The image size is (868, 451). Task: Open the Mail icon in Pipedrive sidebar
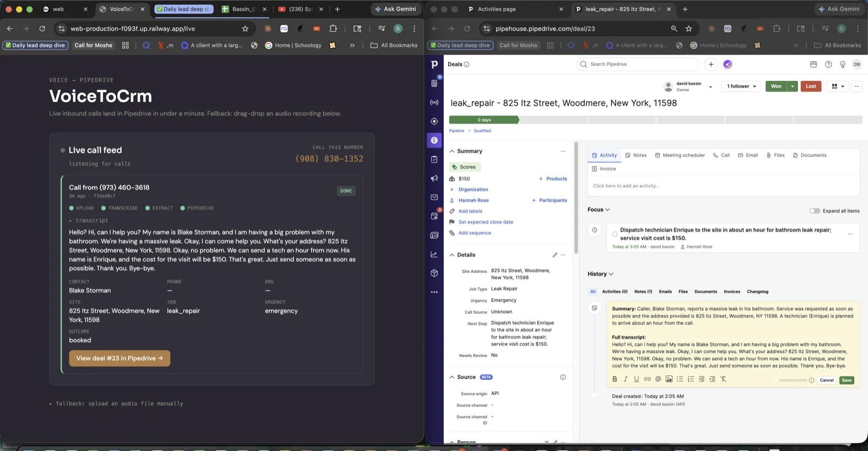tap(434, 198)
